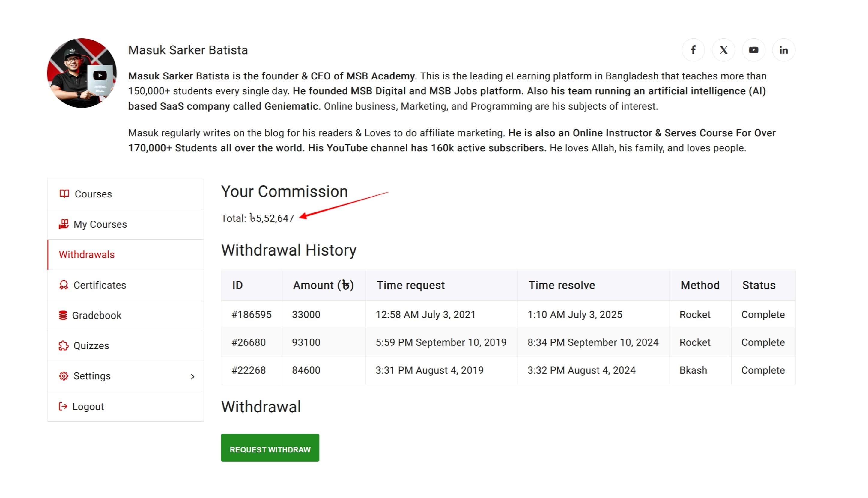Click the Masuk Sarker Batista name heading
The height and width of the screenshot is (498, 868).
[188, 50]
